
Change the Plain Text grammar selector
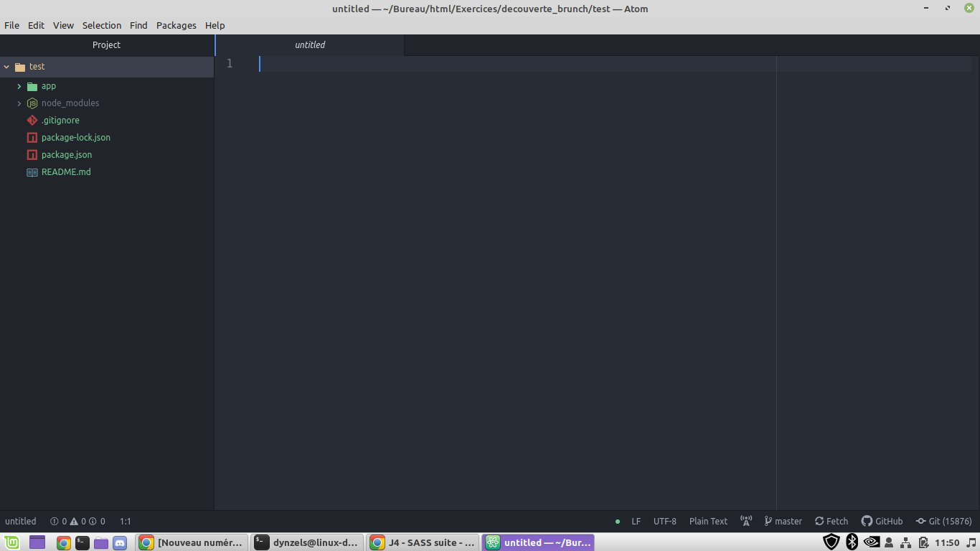(708, 522)
